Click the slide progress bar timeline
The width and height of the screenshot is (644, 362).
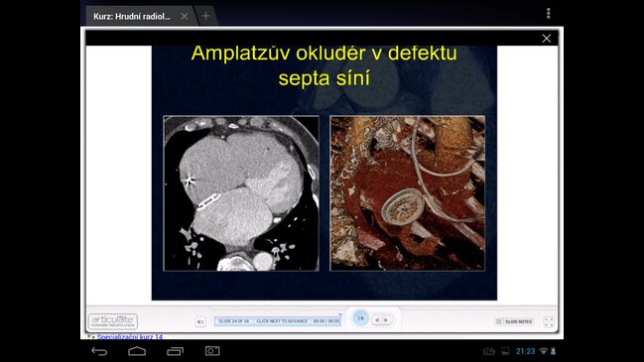[278, 321]
